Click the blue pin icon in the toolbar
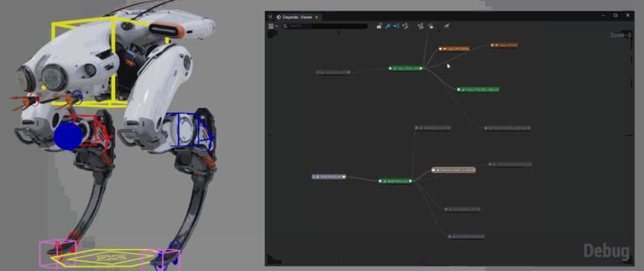 pyautogui.click(x=387, y=26)
